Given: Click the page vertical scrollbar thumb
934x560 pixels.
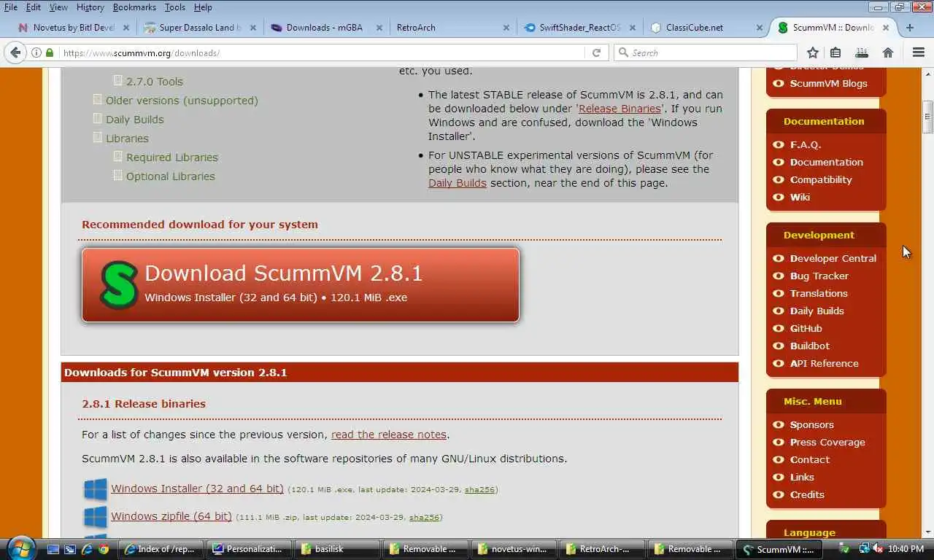Looking at the screenshot, I should pyautogui.click(x=928, y=116).
